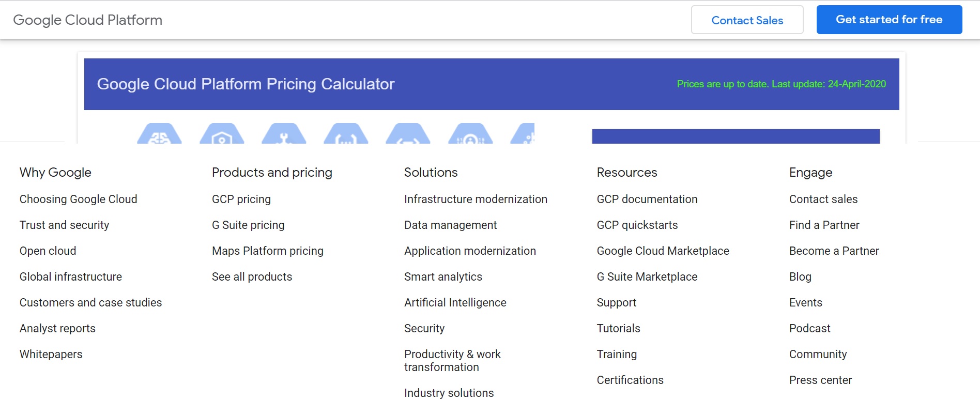Screen dimensions: 980x400
Task: Select the brain-shaped AI product icon
Action: 159,135
